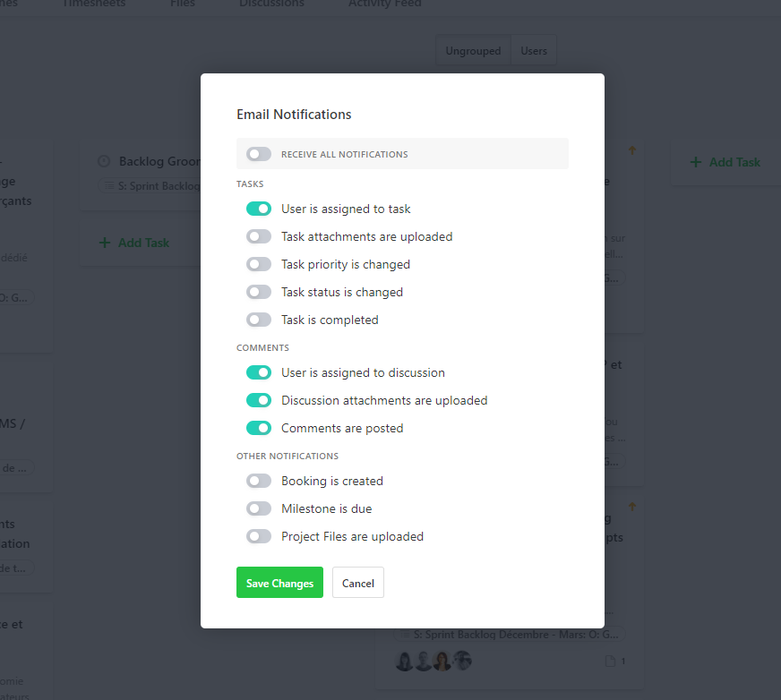Enable Booking is created notification

coord(259,481)
